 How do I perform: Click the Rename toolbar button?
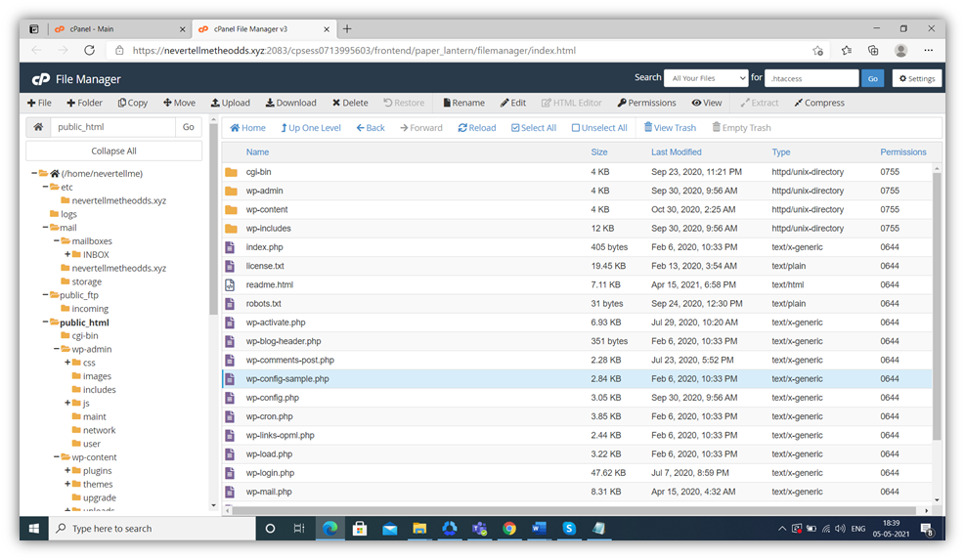(464, 103)
